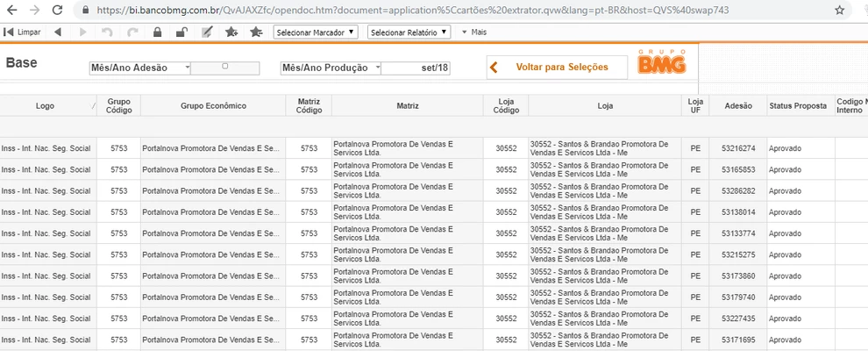Go back one selection step
The image size is (868, 351).
pyautogui.click(x=58, y=32)
